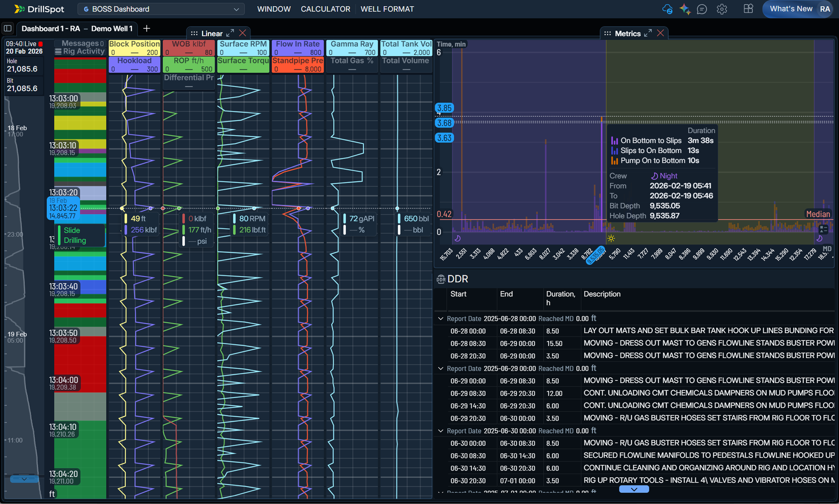Collapse Report Date 2025-06-30 group
Screen dimensions: 839x504
[441, 431]
